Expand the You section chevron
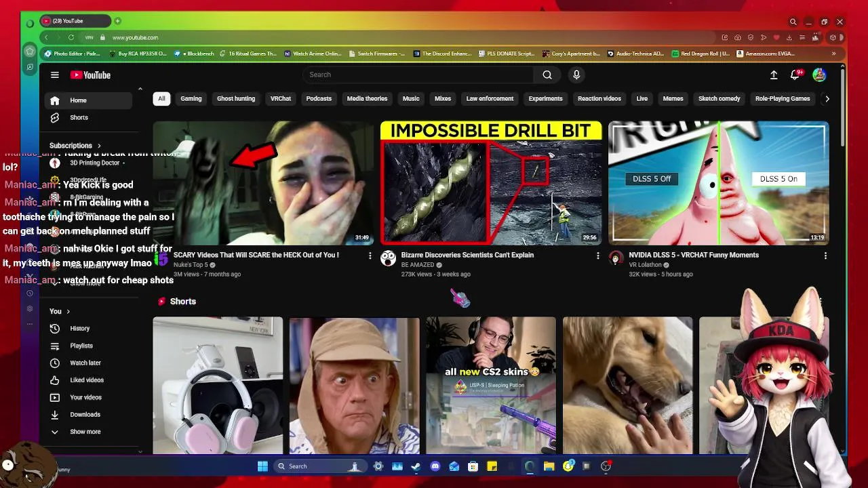Image resolution: width=868 pixels, height=488 pixels. click(68, 311)
